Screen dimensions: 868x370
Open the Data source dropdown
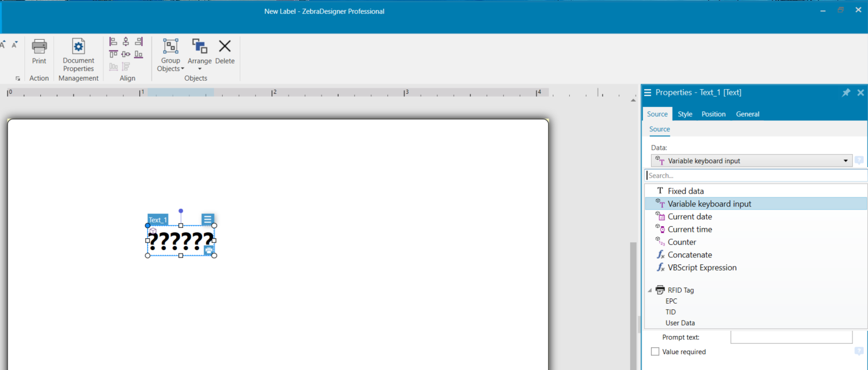point(846,160)
